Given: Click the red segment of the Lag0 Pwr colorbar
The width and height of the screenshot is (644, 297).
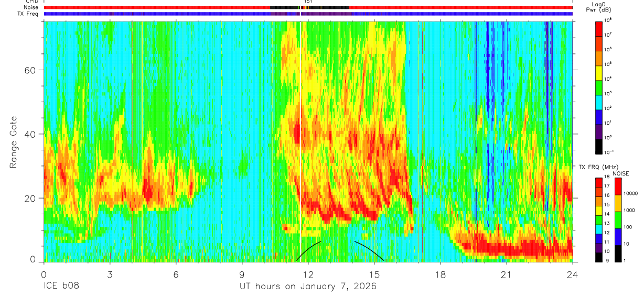Looking at the screenshot, I should click(599, 29).
